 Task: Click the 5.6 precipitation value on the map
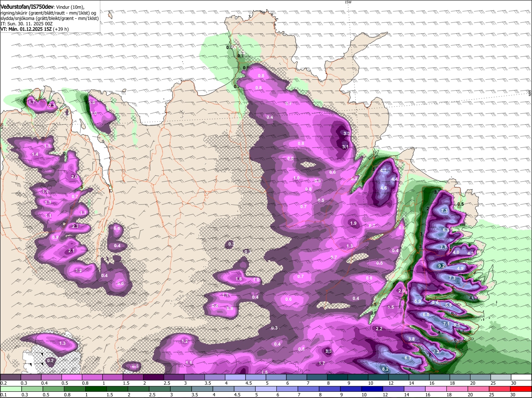(435, 303)
